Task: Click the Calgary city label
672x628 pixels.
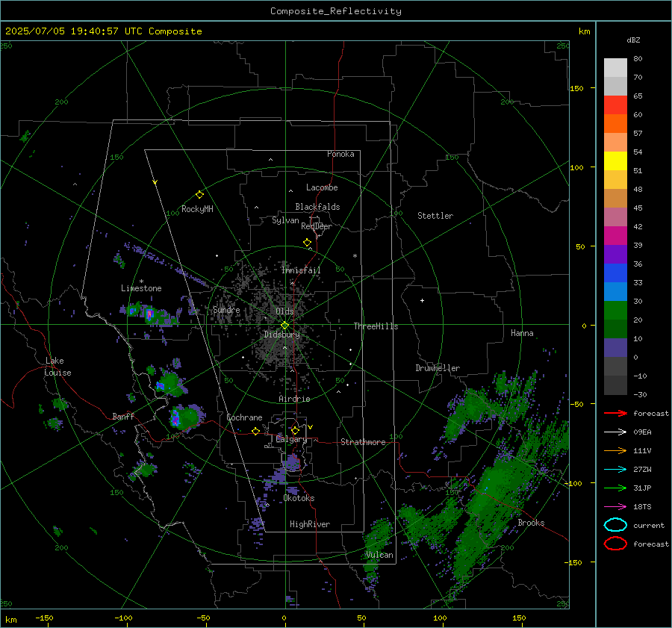Action: coord(291,439)
